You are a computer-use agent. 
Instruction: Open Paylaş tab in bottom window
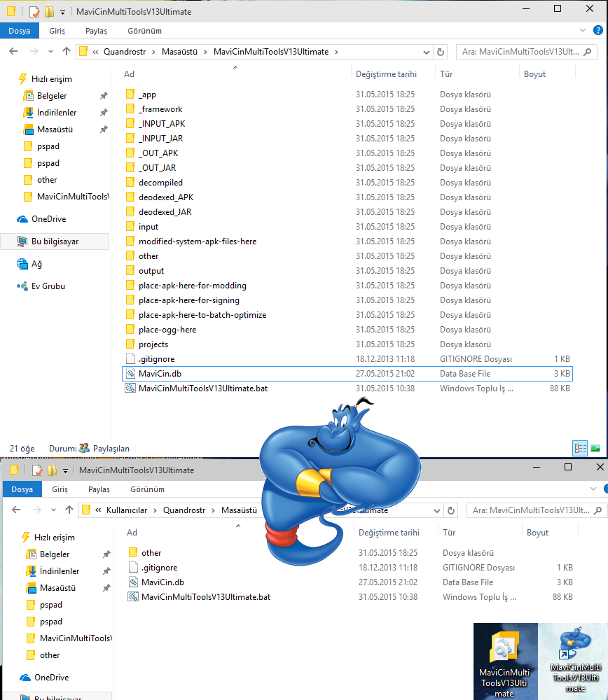99,489
